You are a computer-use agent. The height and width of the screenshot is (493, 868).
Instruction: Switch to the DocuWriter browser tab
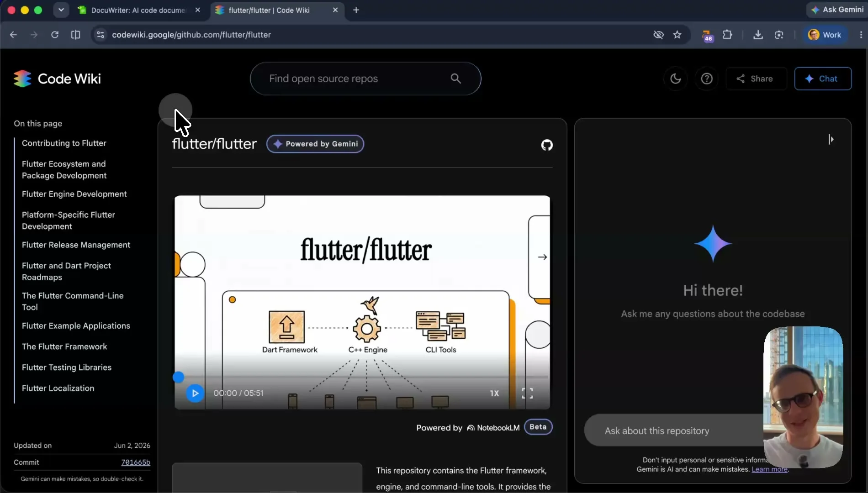coord(138,10)
